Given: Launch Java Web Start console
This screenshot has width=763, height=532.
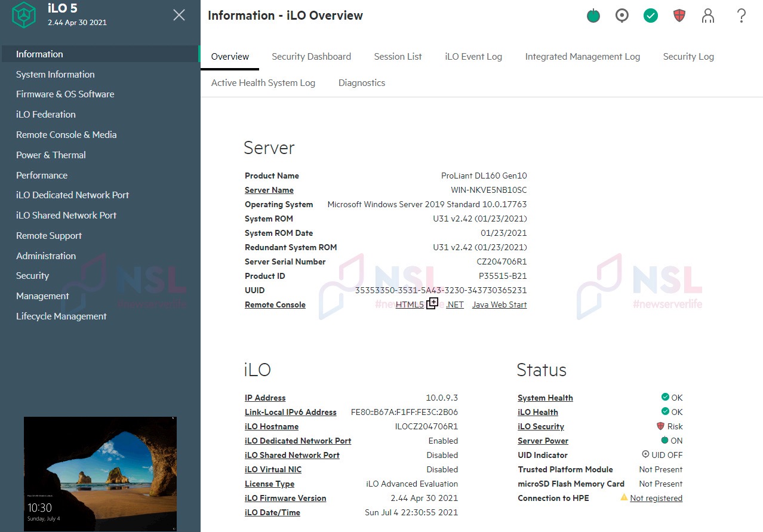Looking at the screenshot, I should tap(500, 305).
